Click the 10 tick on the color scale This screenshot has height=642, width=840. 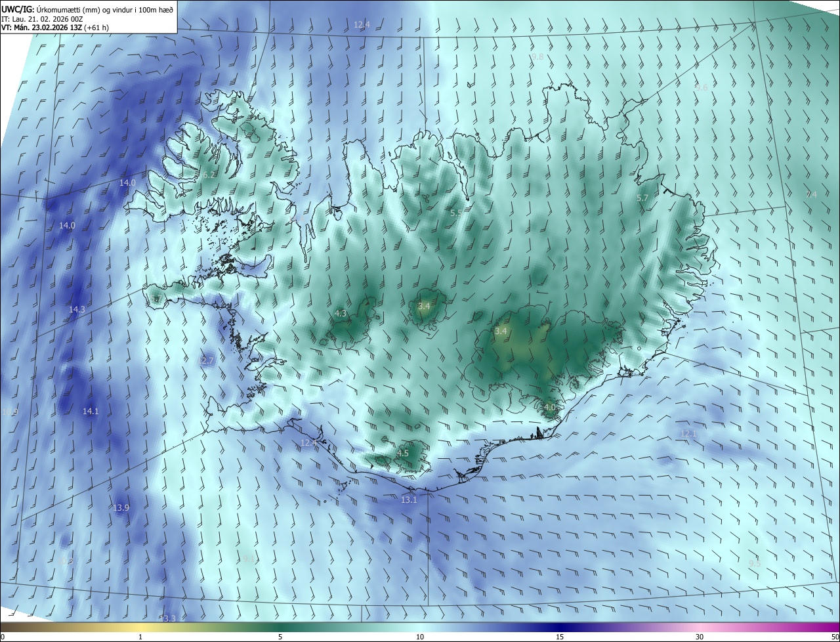[x=420, y=637]
